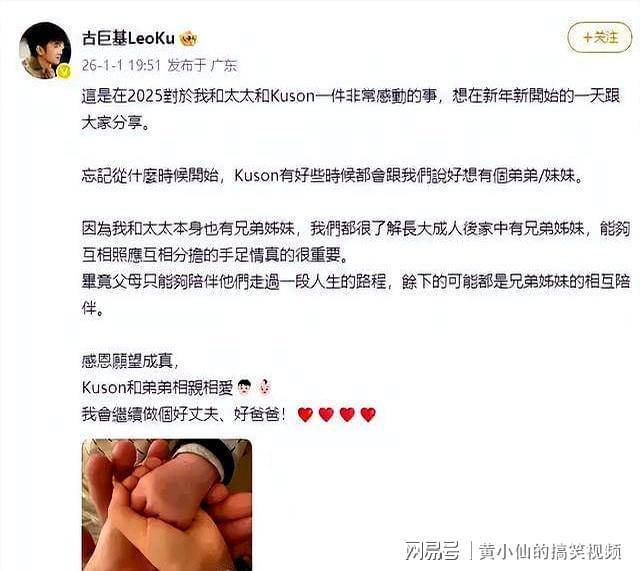Click the post timestamp 26-1-1 19:51

click(x=121, y=65)
